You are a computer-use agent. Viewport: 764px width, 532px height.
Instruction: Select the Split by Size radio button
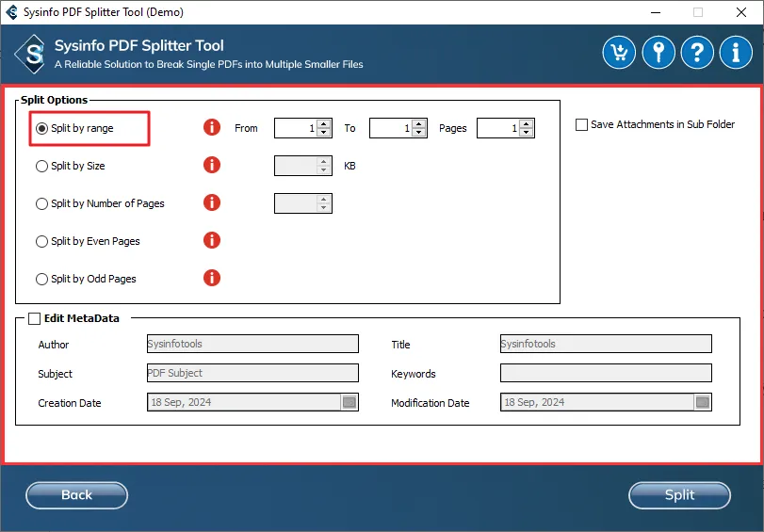[41, 166]
